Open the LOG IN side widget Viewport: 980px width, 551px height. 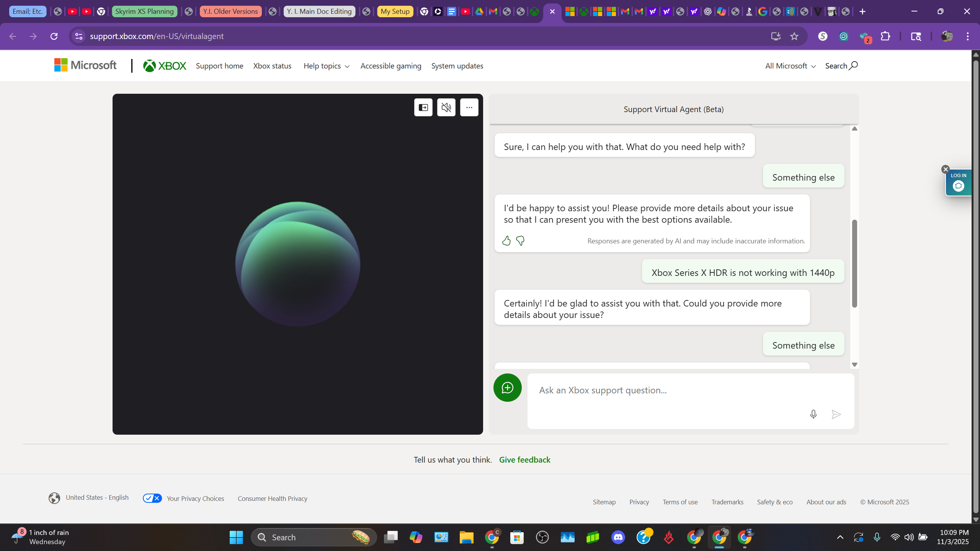(959, 183)
